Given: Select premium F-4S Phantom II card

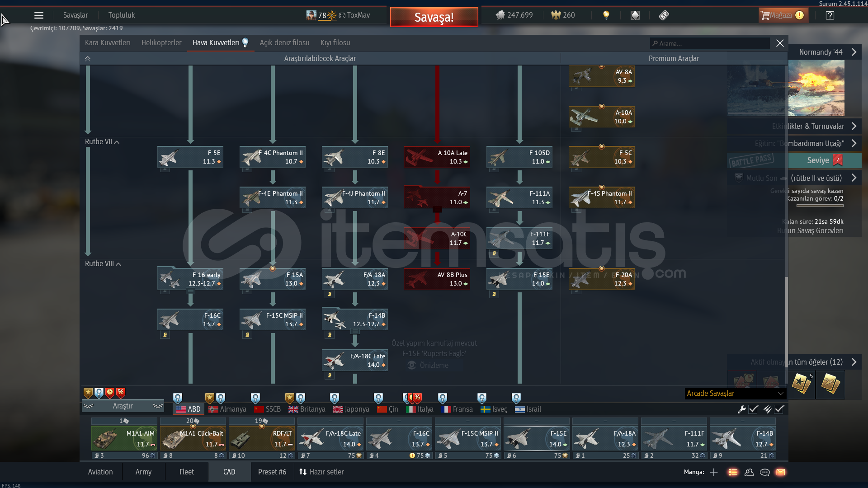Looking at the screenshot, I should 602,197.
